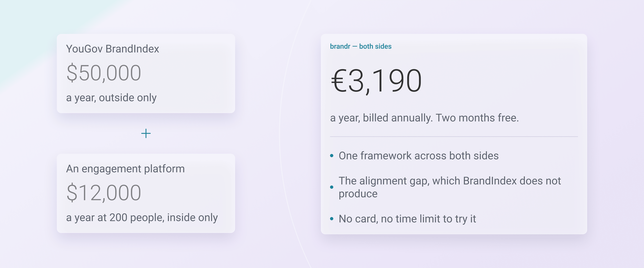The height and width of the screenshot is (268, 644).
Task: Select the 'An engagement platform' card title
Action: tap(125, 169)
